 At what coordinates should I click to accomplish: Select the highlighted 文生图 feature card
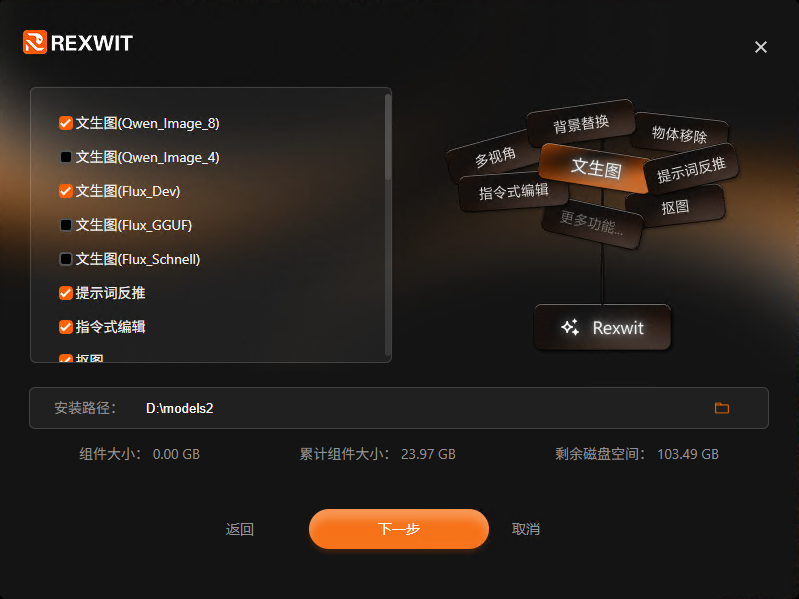(x=596, y=168)
